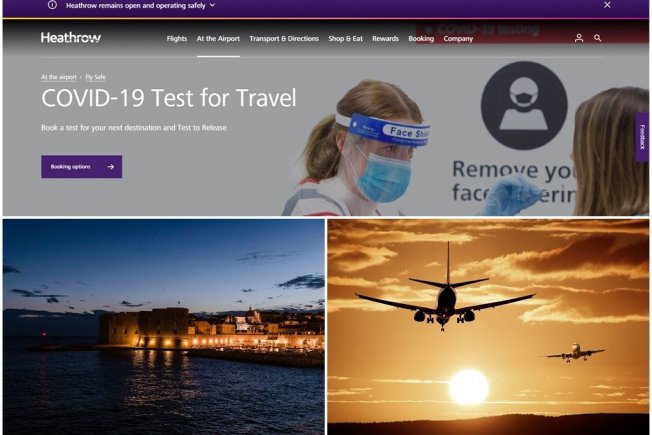
Task: Open Transport & Directions menu
Action: (x=284, y=39)
